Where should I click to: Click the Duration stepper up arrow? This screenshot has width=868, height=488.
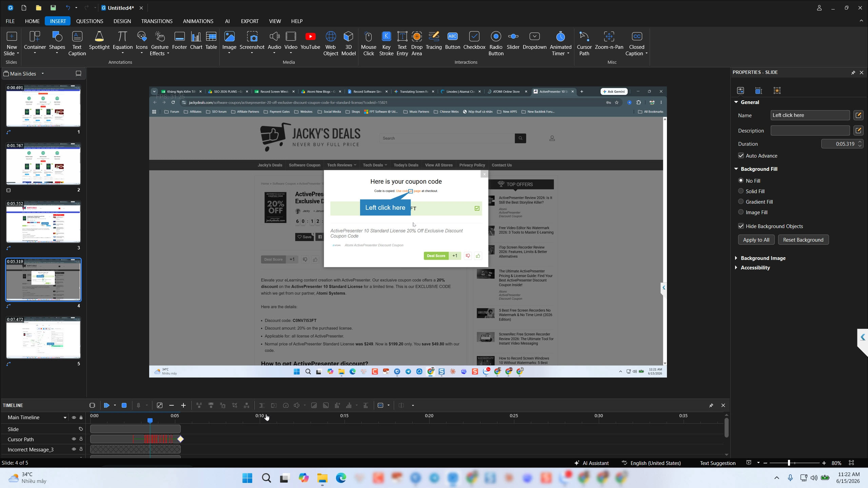point(860,142)
